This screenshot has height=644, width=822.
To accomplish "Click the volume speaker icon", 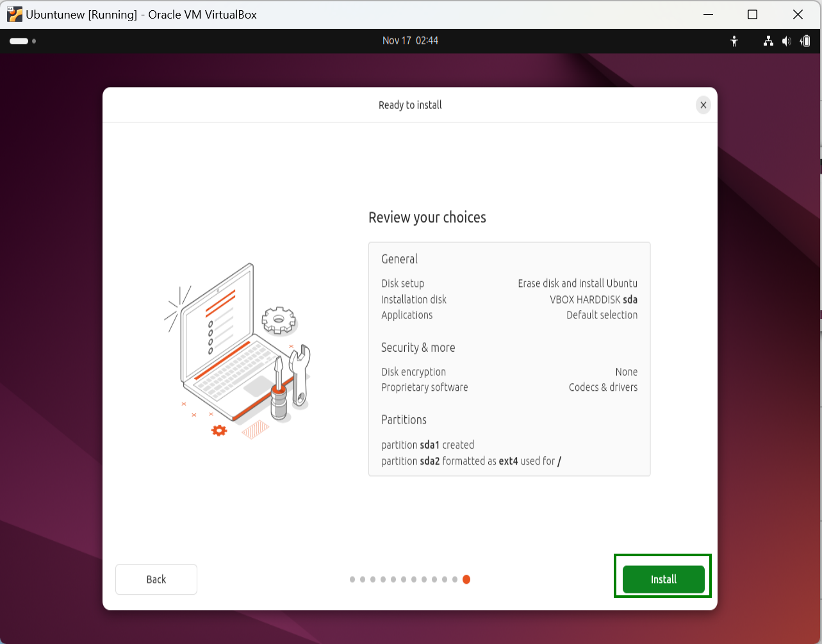I will tap(786, 41).
